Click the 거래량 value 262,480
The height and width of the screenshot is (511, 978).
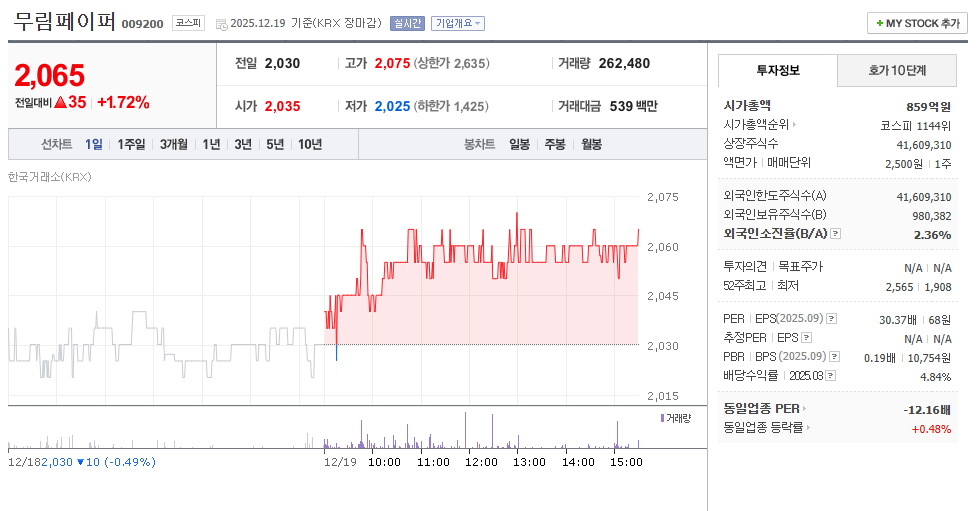624,64
